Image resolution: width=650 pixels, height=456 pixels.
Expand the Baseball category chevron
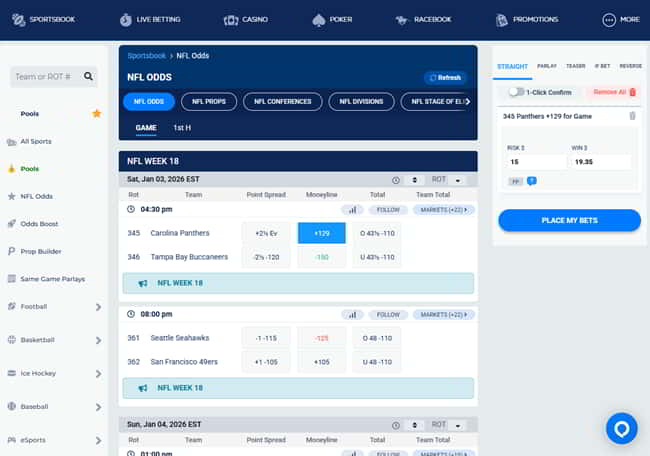click(98, 407)
